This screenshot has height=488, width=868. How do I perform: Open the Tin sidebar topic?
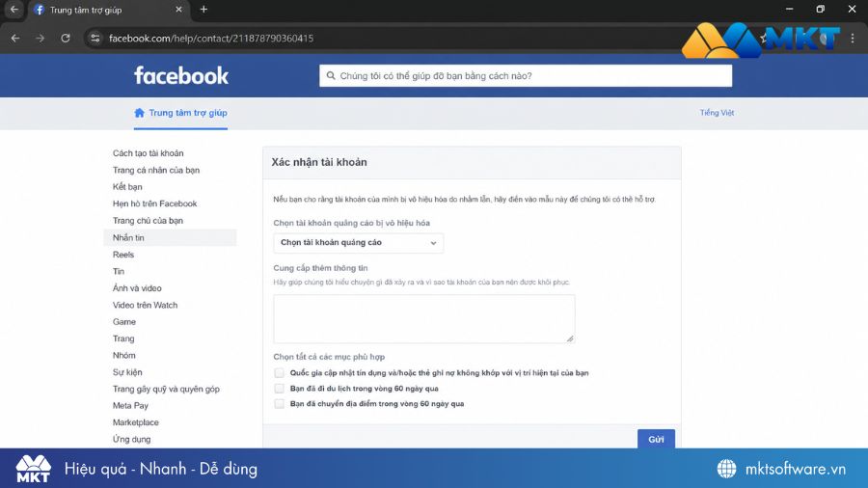[119, 271]
